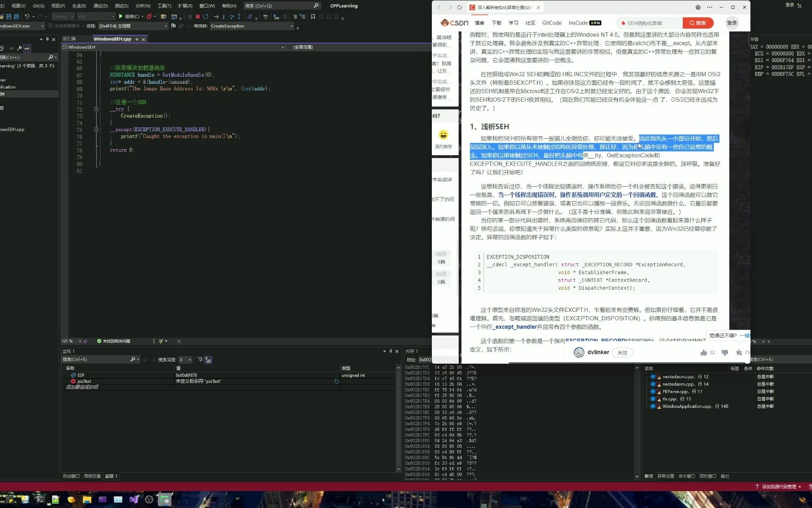This screenshot has height=508, width=812.
Task: Click the wrench properties icon in Solution Explorer
Action: tap(19, 48)
